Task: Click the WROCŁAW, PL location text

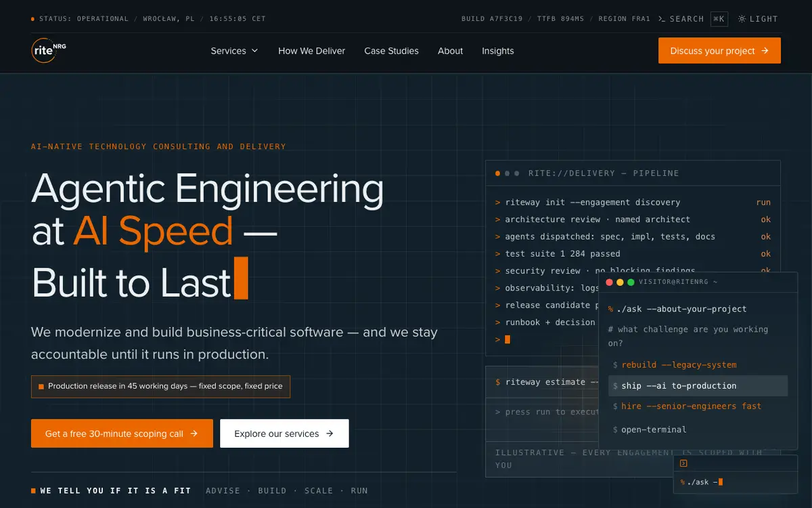Action: coord(168,19)
